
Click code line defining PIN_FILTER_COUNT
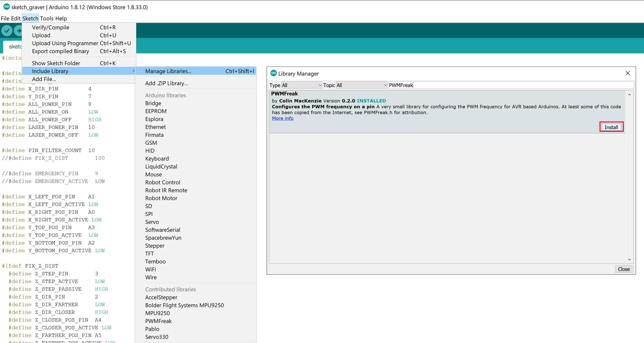(48, 150)
